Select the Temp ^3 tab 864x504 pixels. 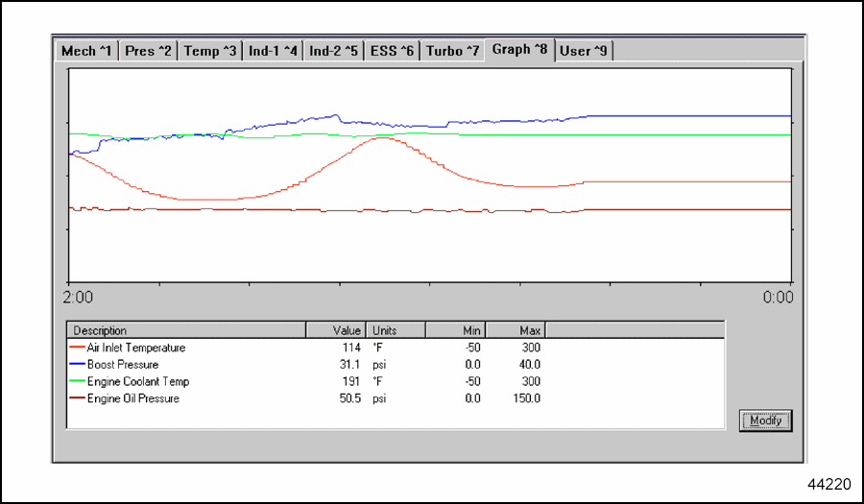[209, 51]
